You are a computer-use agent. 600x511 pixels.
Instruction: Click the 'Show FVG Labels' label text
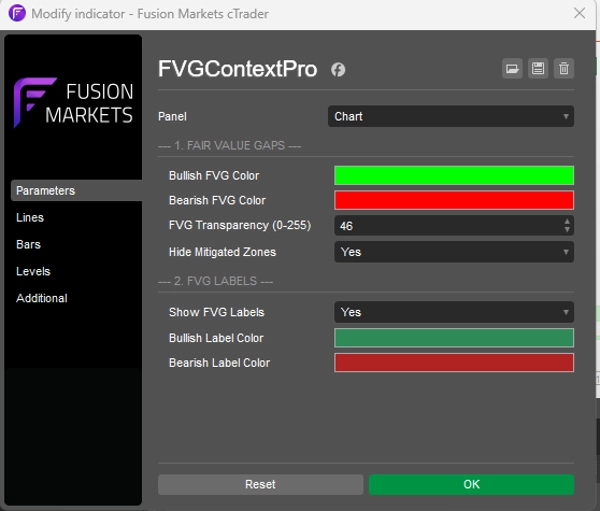click(x=217, y=312)
